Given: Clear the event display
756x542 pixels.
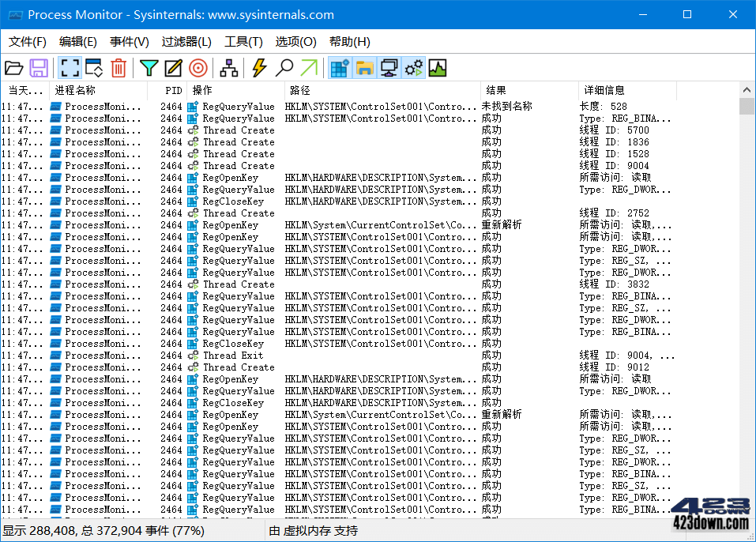Looking at the screenshot, I should 118,68.
